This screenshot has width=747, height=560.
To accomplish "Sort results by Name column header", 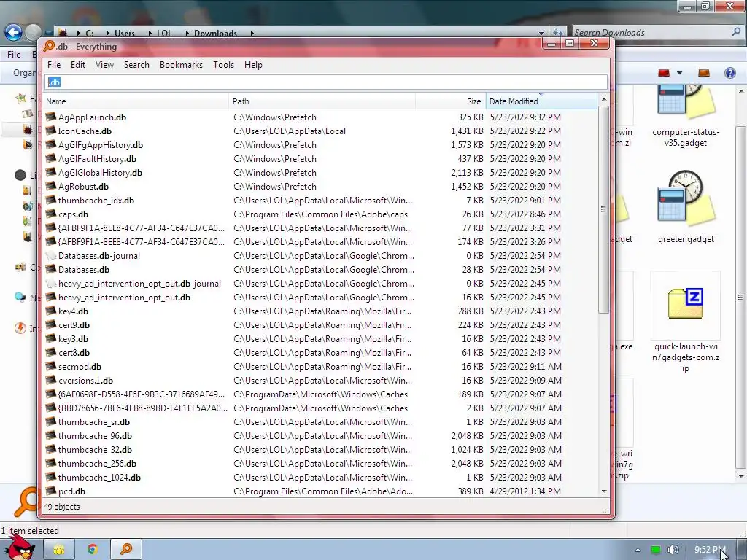I will (136, 101).
